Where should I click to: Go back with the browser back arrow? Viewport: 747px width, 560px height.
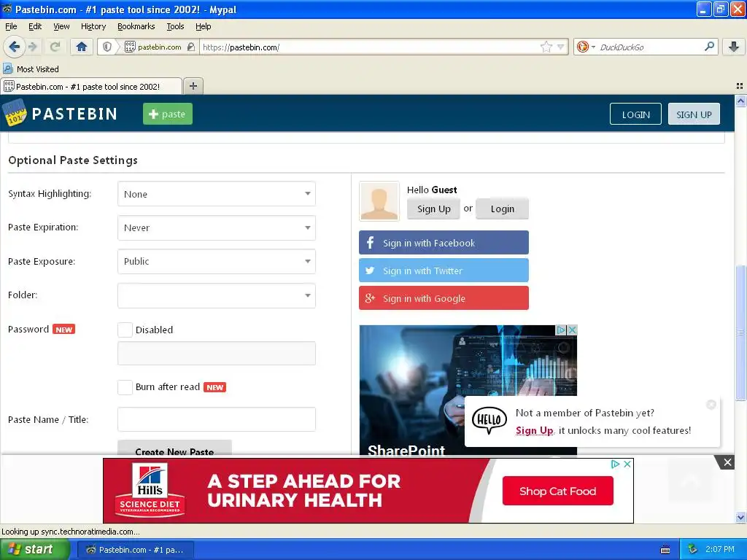click(x=14, y=47)
